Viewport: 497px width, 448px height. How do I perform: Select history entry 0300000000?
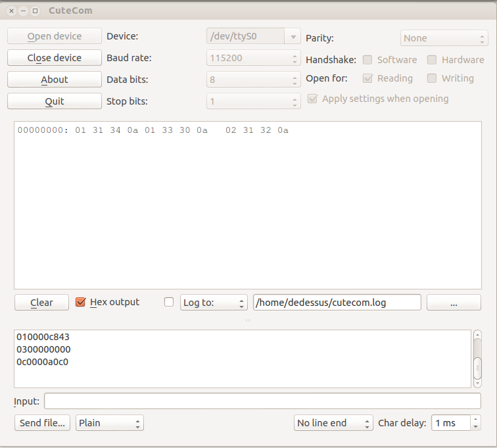[x=43, y=349]
